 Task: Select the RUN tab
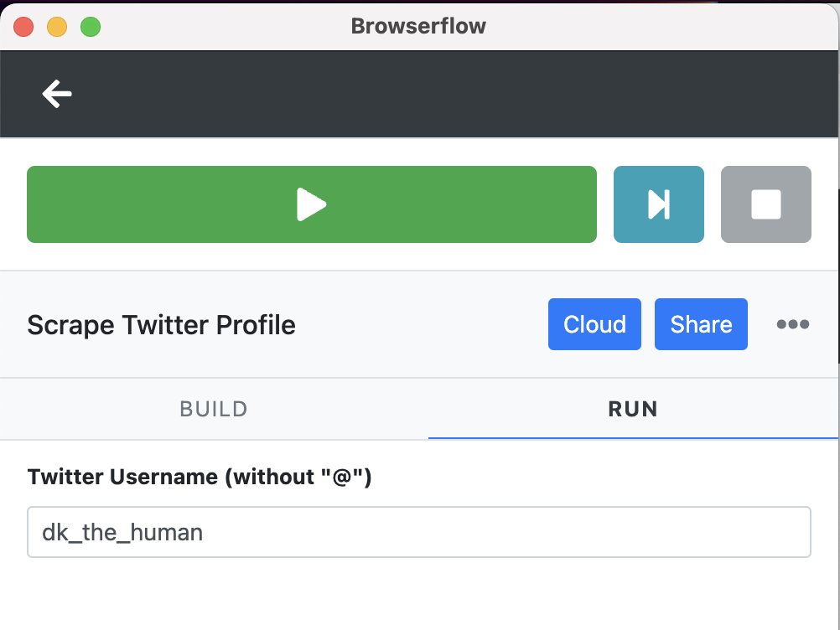pos(633,409)
